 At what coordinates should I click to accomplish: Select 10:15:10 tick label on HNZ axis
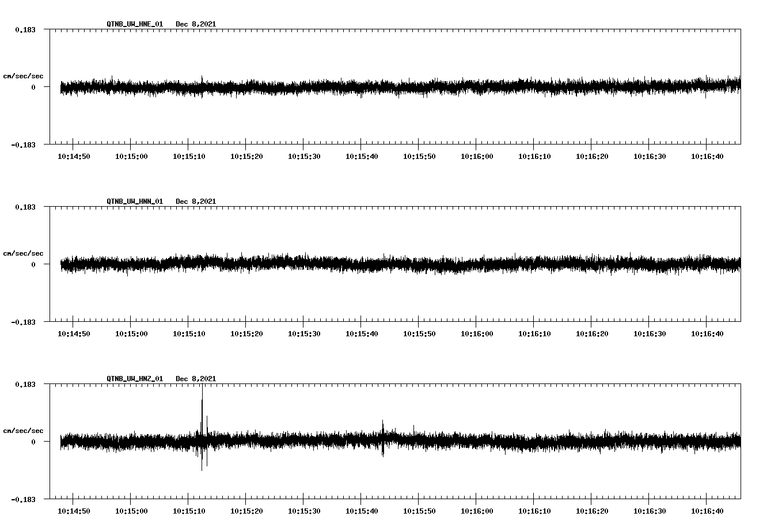[x=189, y=511]
